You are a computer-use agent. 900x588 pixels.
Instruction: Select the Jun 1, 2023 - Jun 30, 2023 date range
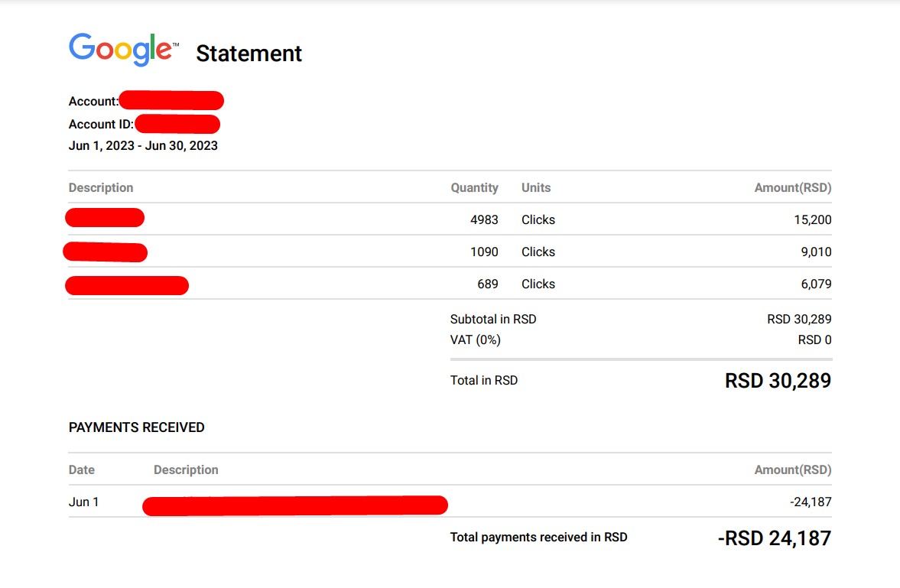(143, 145)
